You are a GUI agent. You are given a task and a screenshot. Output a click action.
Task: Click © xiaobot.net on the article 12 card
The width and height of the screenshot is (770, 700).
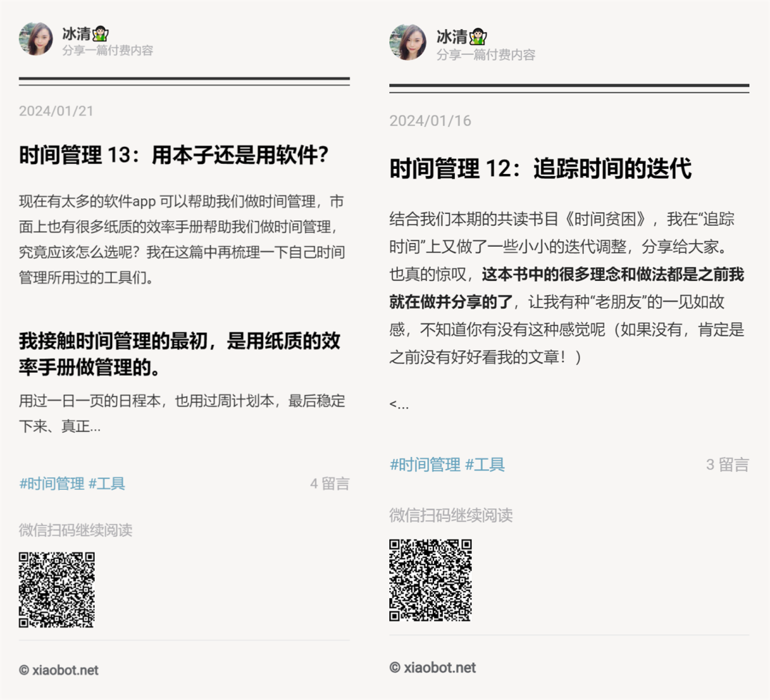(433, 668)
